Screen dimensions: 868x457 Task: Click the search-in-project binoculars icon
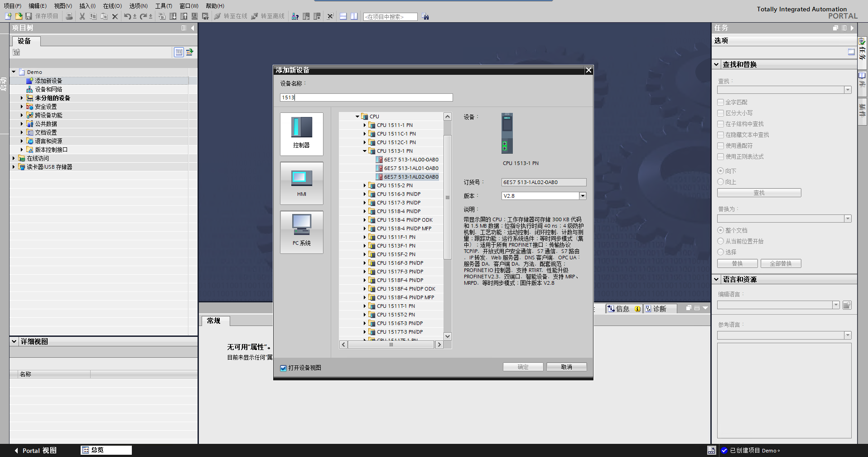click(425, 17)
